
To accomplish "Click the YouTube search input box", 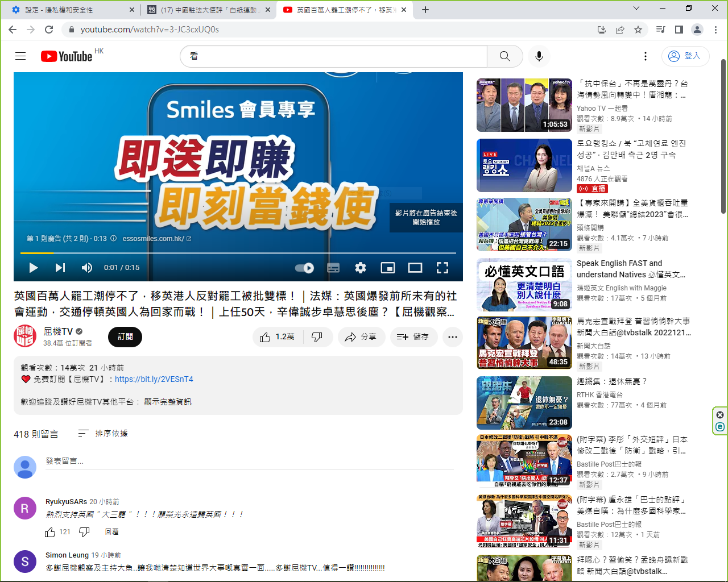I will (333, 56).
